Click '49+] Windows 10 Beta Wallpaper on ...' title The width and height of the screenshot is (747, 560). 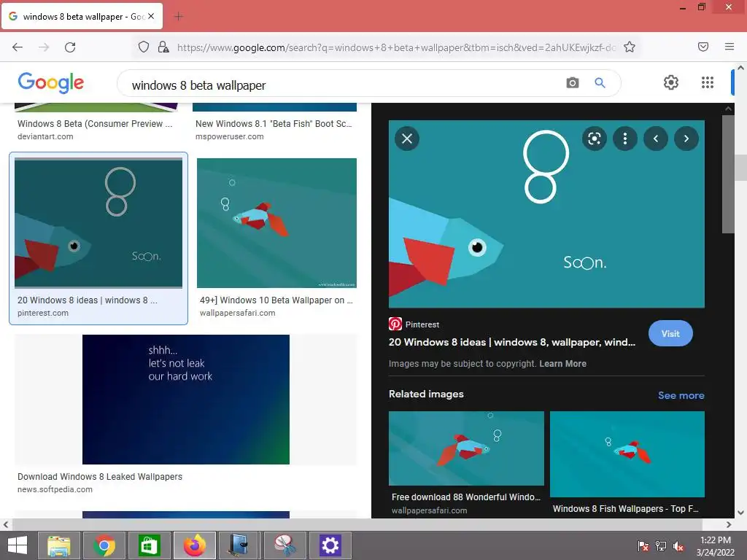(276, 300)
